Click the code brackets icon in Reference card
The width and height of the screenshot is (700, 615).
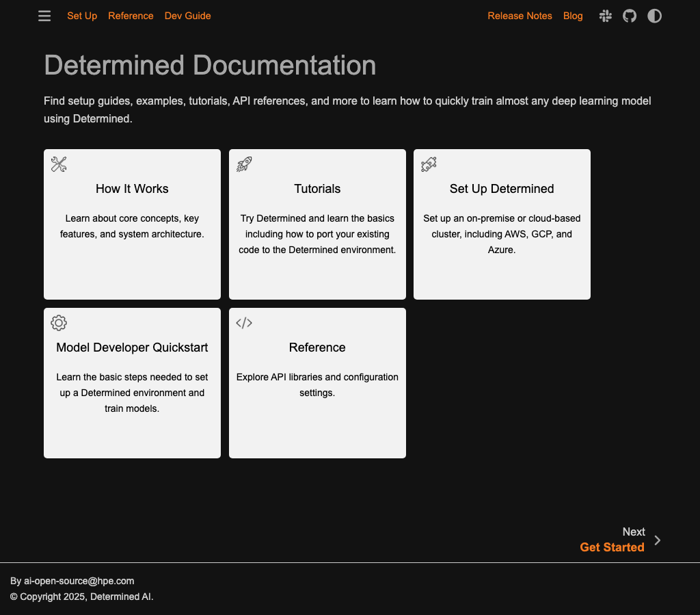pyautogui.click(x=244, y=323)
